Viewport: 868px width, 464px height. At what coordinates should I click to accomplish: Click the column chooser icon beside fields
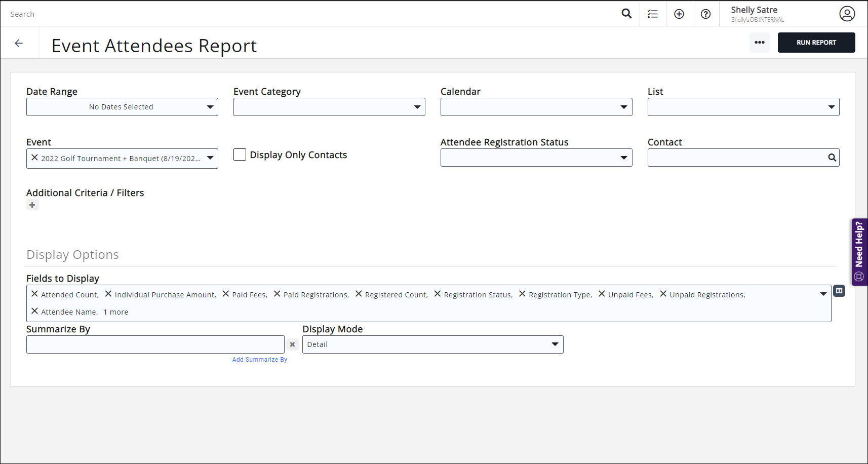coord(839,291)
